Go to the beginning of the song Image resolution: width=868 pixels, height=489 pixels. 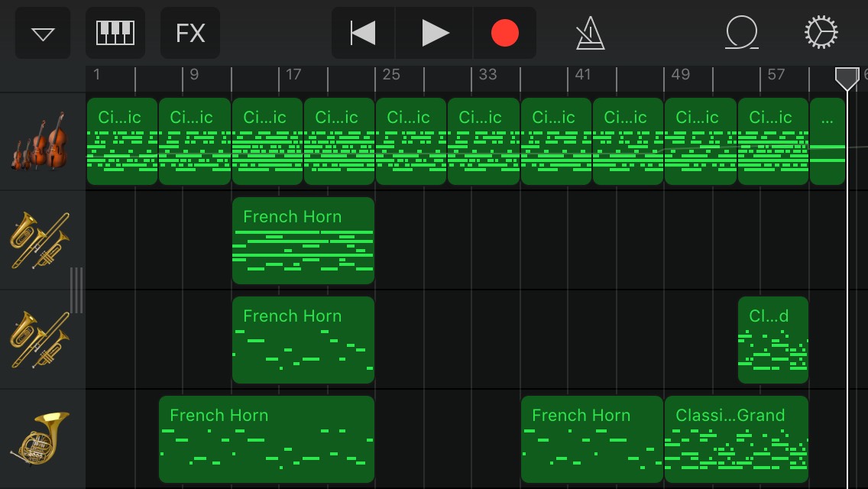pos(363,33)
